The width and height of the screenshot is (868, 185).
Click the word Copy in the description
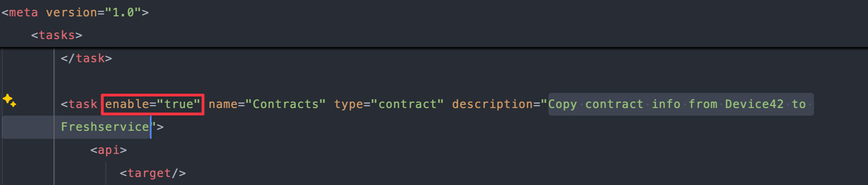(563, 104)
